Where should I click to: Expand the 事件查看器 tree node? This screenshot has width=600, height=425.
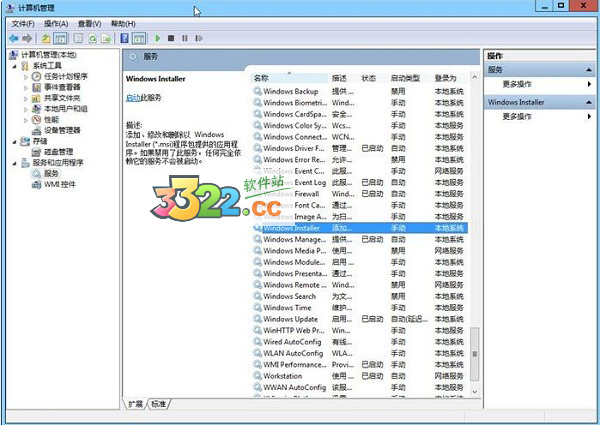(27, 87)
